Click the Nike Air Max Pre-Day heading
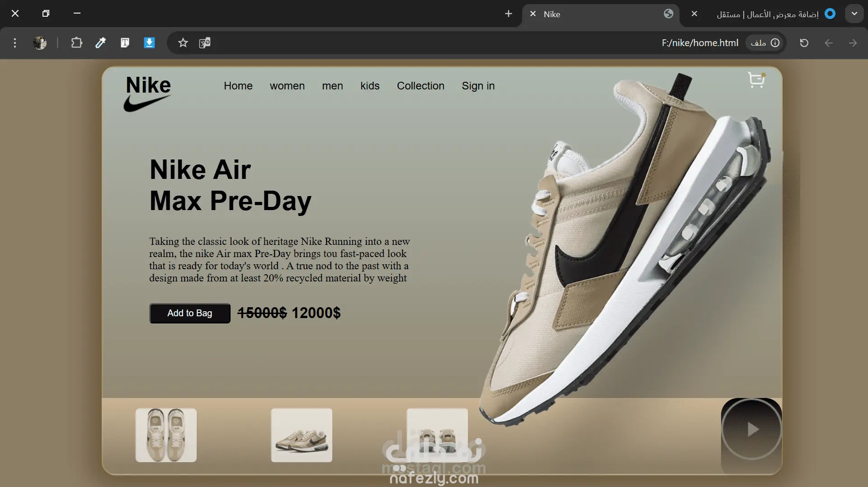This screenshot has height=487, width=868. click(x=231, y=185)
